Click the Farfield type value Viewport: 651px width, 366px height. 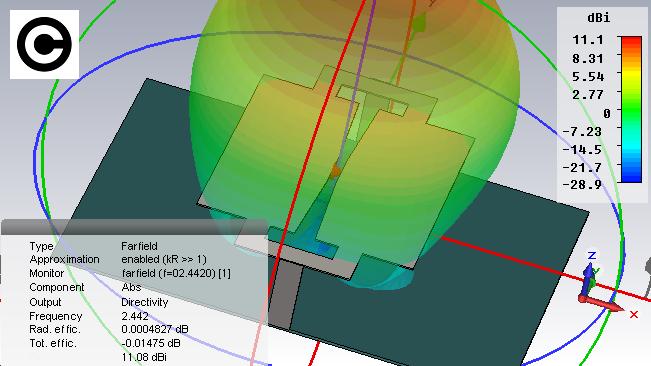click(139, 246)
